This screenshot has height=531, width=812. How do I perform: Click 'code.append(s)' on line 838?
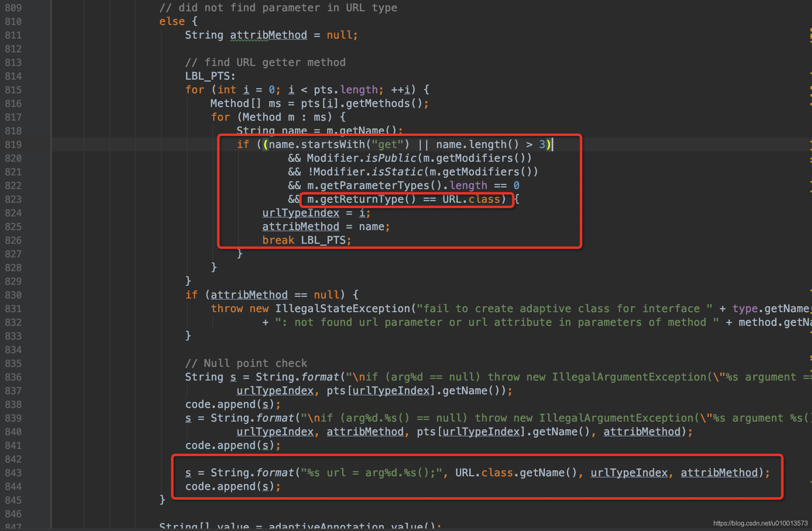(230, 404)
